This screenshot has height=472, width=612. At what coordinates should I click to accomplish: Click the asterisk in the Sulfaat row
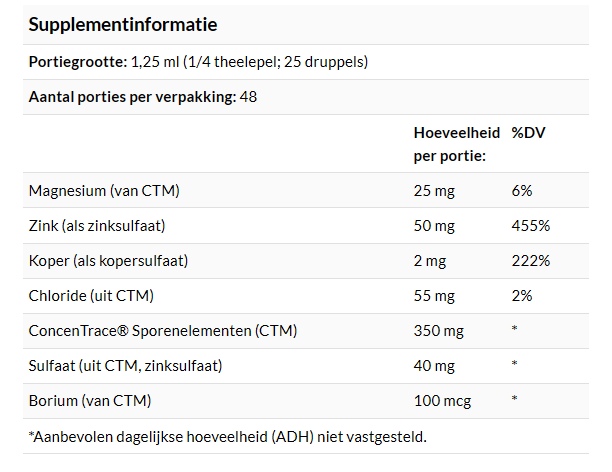point(514,364)
